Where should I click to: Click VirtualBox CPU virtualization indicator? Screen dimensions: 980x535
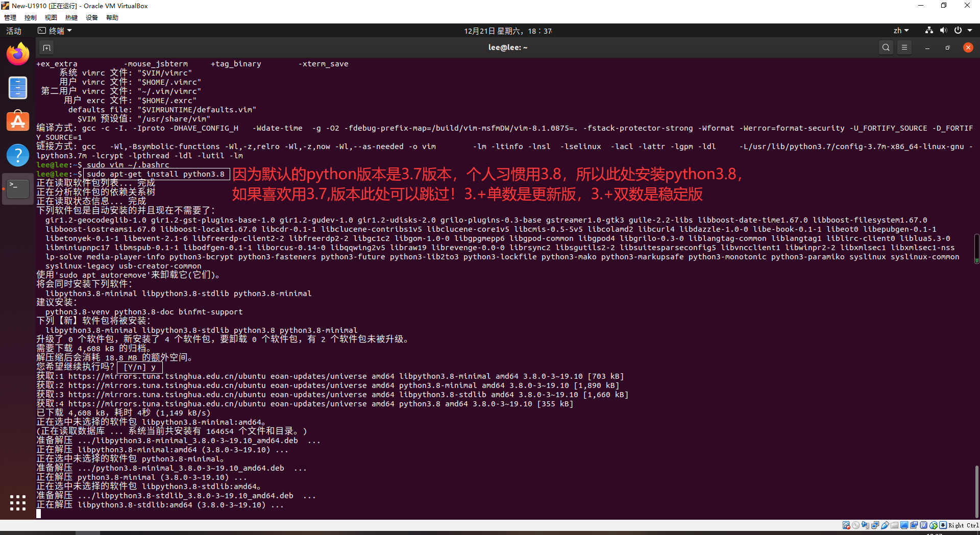pyautogui.click(x=923, y=525)
